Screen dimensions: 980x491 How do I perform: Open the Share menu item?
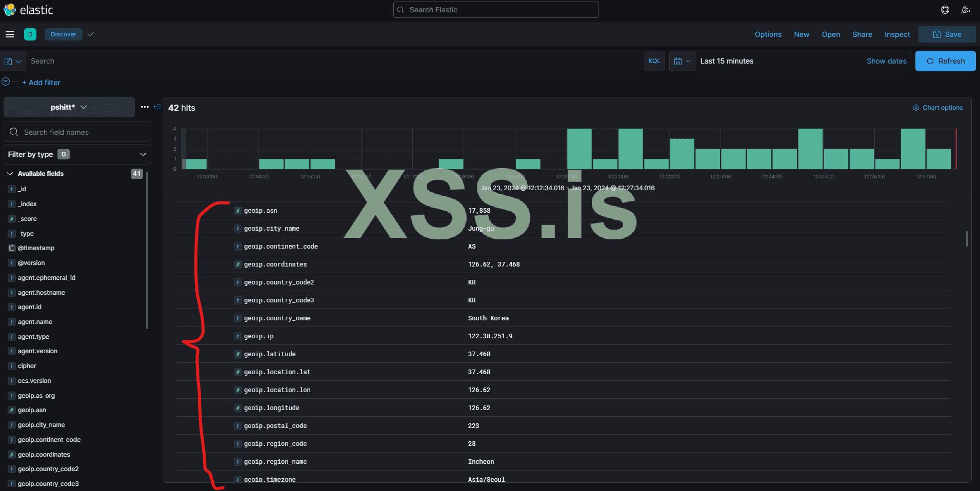(x=862, y=34)
